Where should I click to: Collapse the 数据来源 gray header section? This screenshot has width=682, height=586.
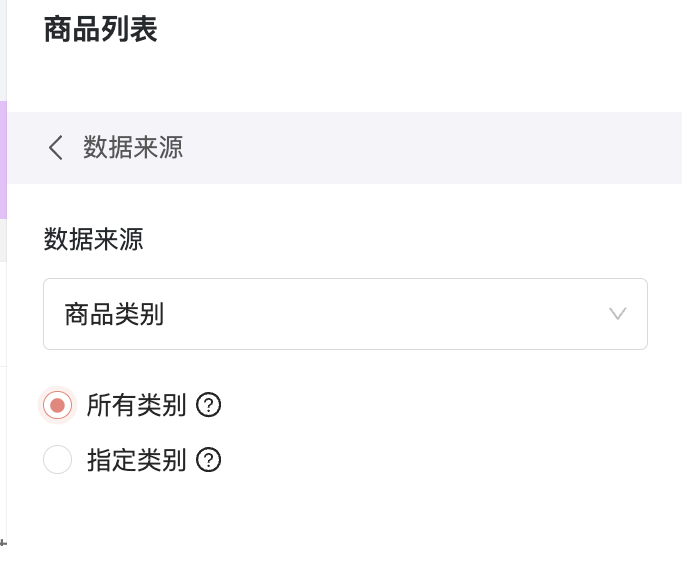[x=344, y=147]
